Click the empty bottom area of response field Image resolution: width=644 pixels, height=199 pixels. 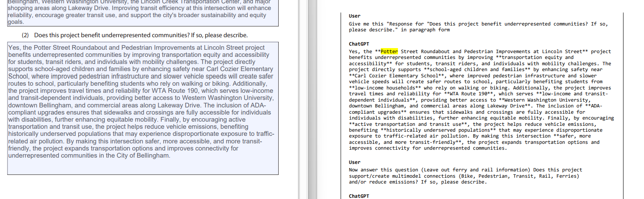click(x=142, y=167)
